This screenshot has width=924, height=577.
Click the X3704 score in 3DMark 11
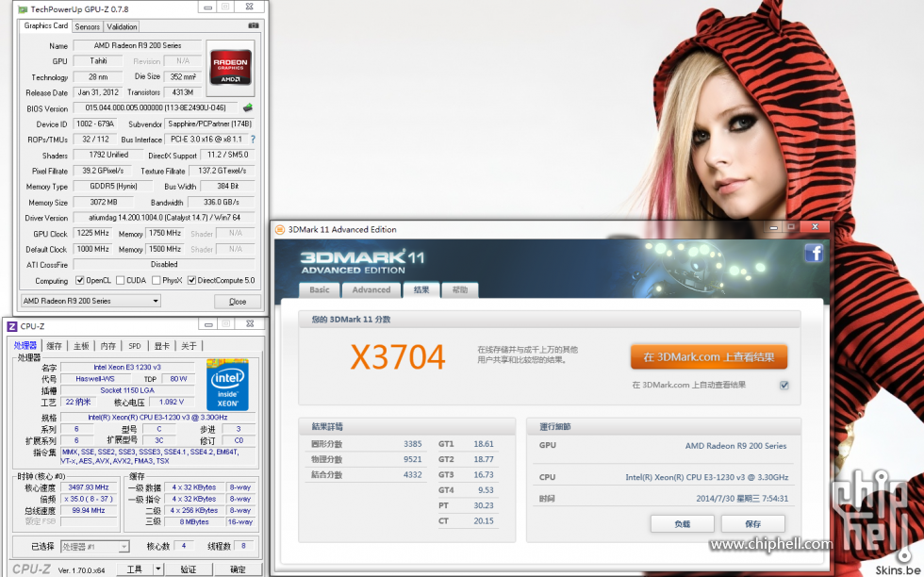398,356
